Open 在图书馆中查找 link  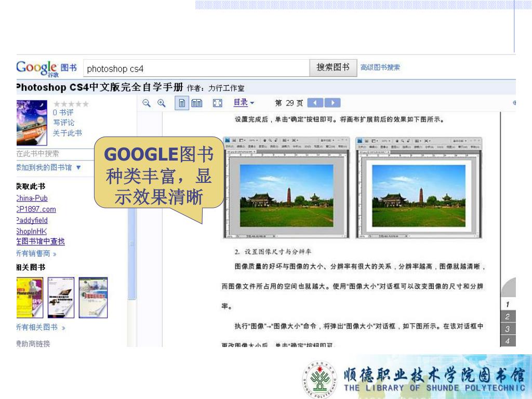coord(41,242)
